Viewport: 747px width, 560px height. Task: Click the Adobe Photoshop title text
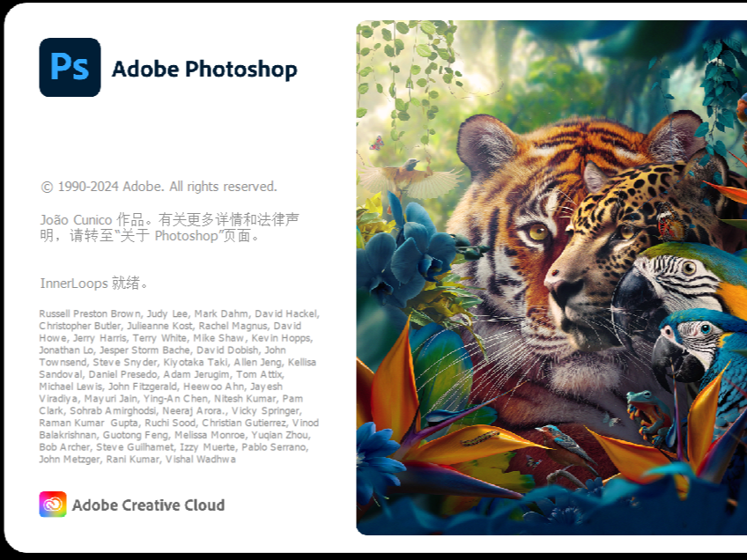pyautogui.click(x=204, y=70)
